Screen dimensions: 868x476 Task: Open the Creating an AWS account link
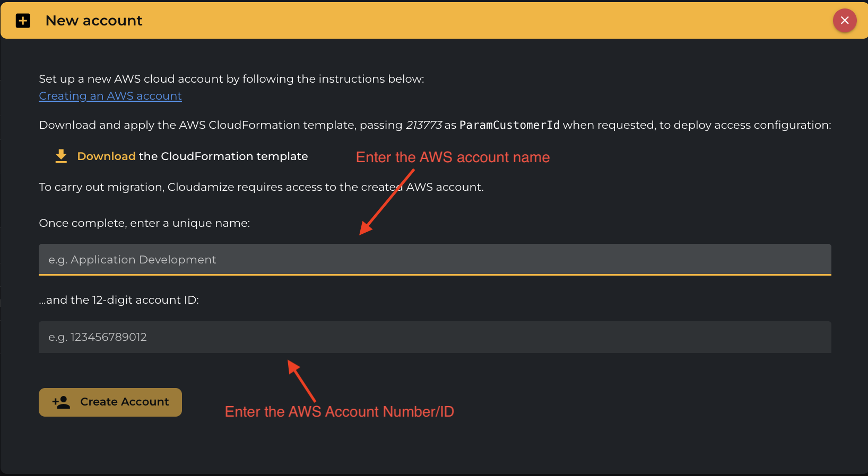[110, 96]
